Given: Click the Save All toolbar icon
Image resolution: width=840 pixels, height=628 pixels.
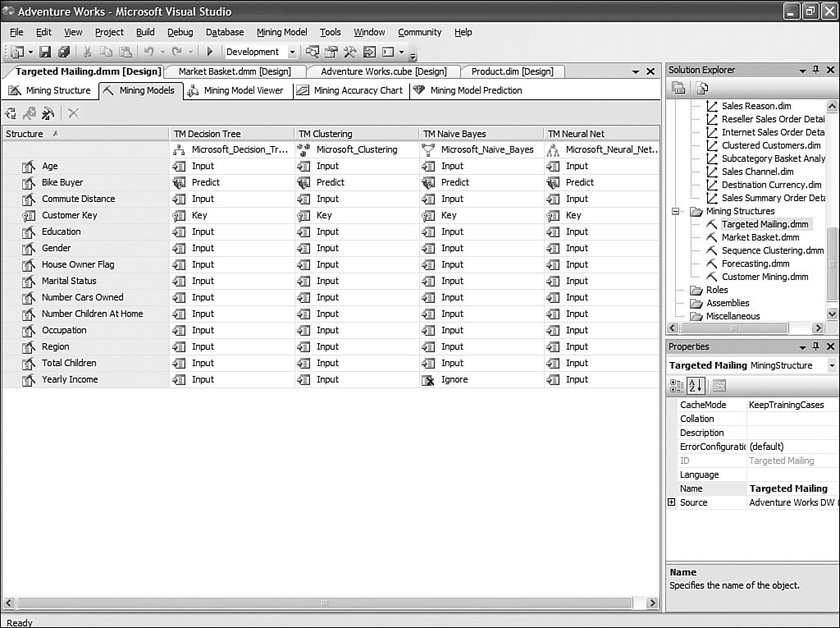Looking at the screenshot, I should 63,52.
